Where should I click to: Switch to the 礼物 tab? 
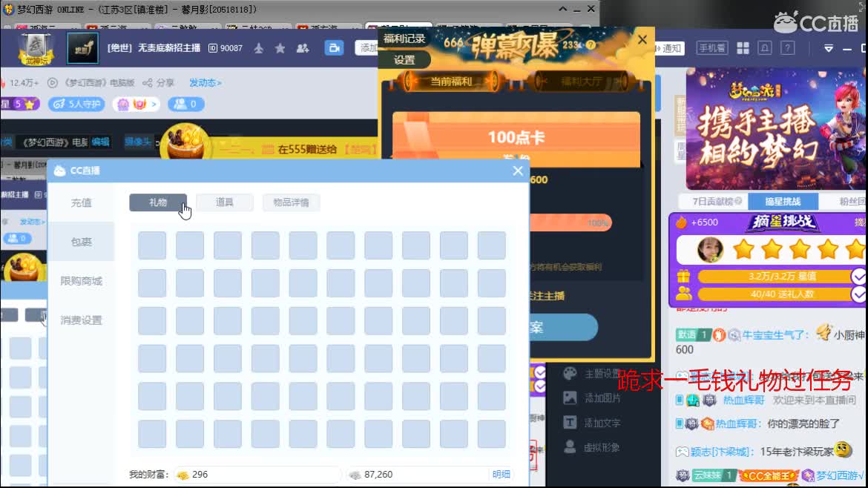(x=158, y=202)
